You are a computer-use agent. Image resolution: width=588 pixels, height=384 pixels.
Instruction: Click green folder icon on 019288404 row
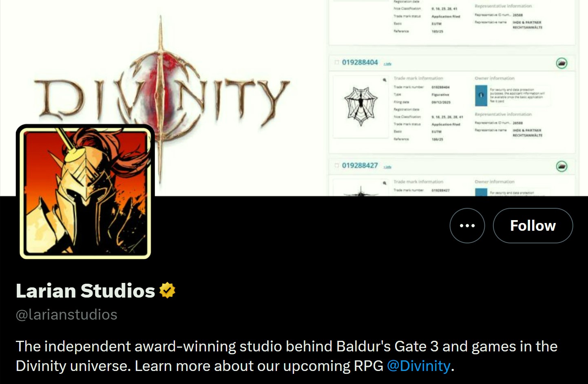click(561, 63)
